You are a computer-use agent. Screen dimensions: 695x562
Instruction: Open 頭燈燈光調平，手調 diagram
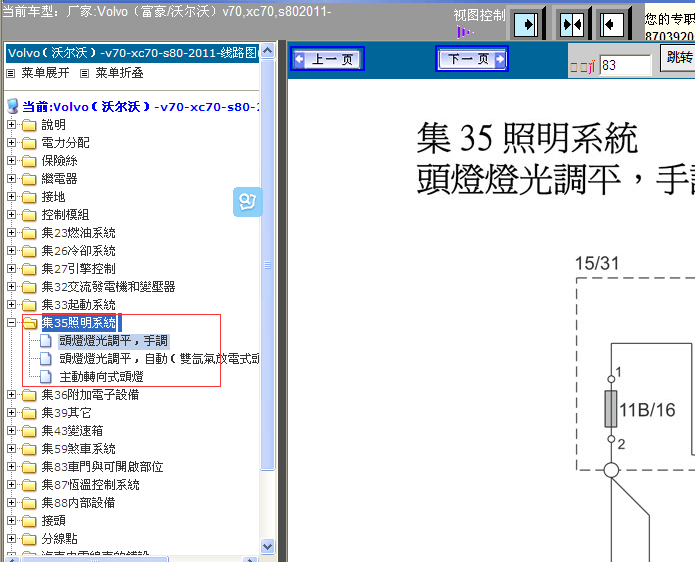[113, 341]
